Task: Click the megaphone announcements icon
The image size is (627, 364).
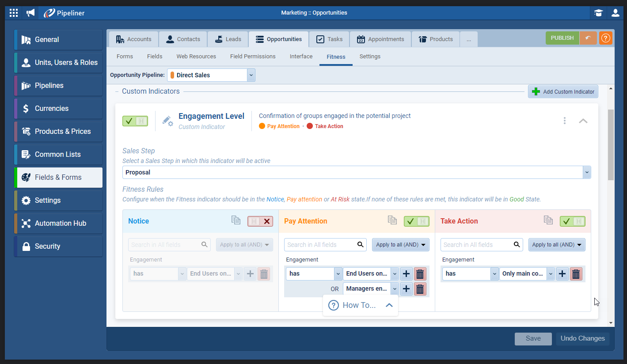Action: pos(30,13)
